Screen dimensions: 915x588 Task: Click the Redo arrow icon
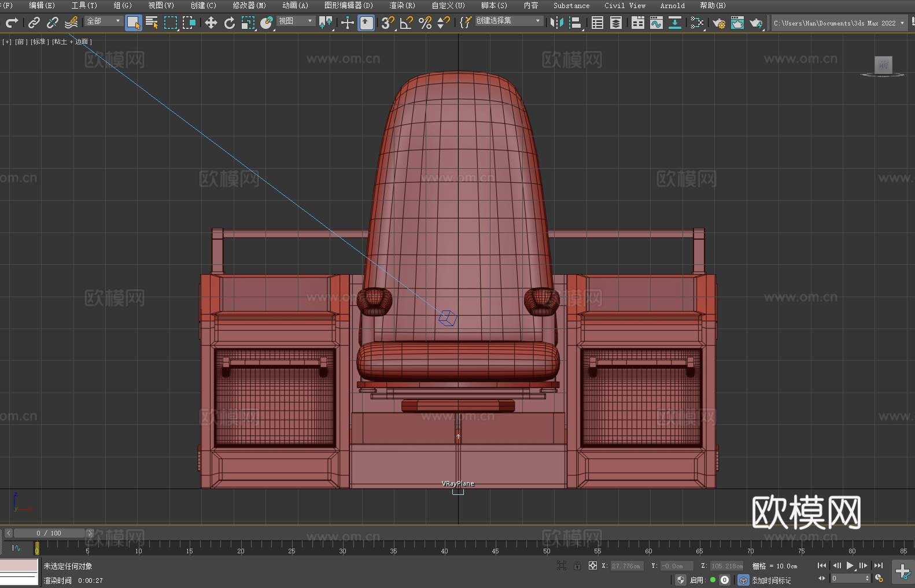[12, 23]
